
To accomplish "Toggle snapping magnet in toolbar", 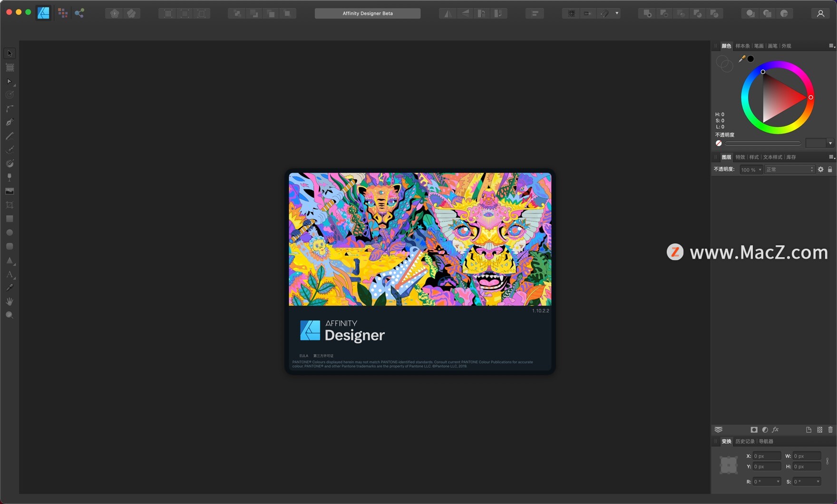I will coord(604,13).
